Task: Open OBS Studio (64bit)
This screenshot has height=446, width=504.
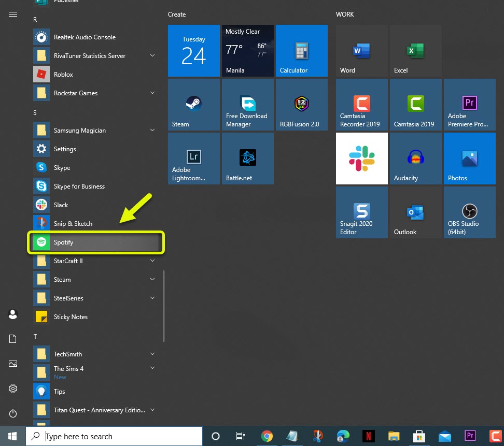Action: pos(469,212)
